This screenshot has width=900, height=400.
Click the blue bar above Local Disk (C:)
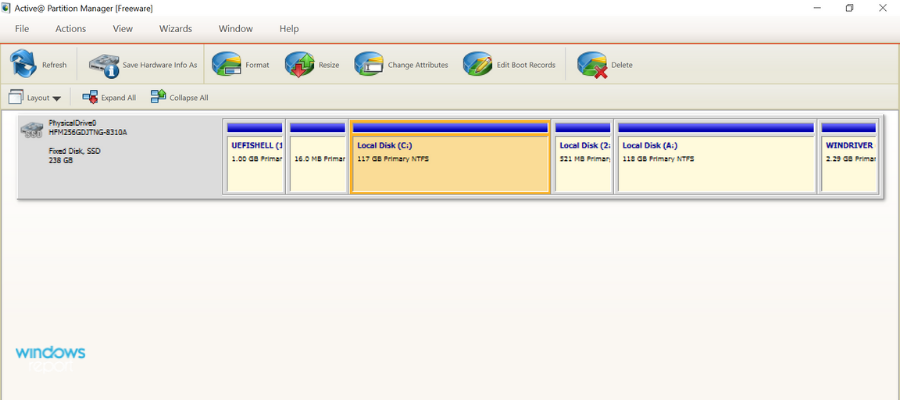point(451,127)
